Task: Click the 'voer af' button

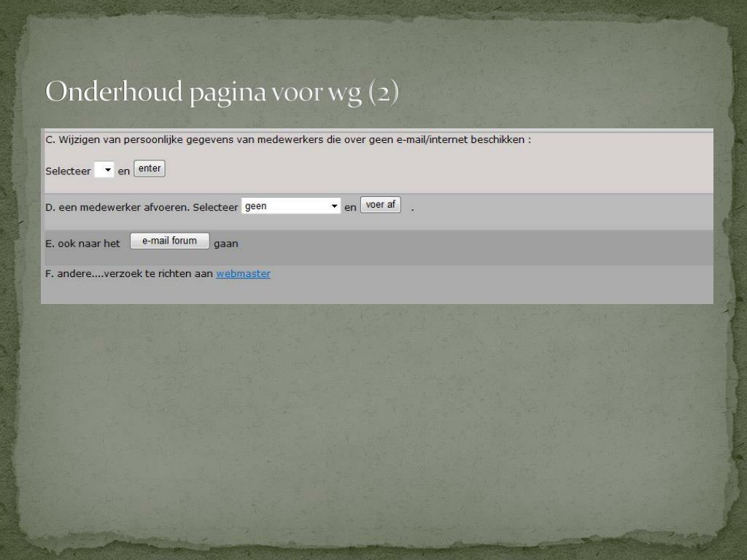Action: click(x=381, y=205)
